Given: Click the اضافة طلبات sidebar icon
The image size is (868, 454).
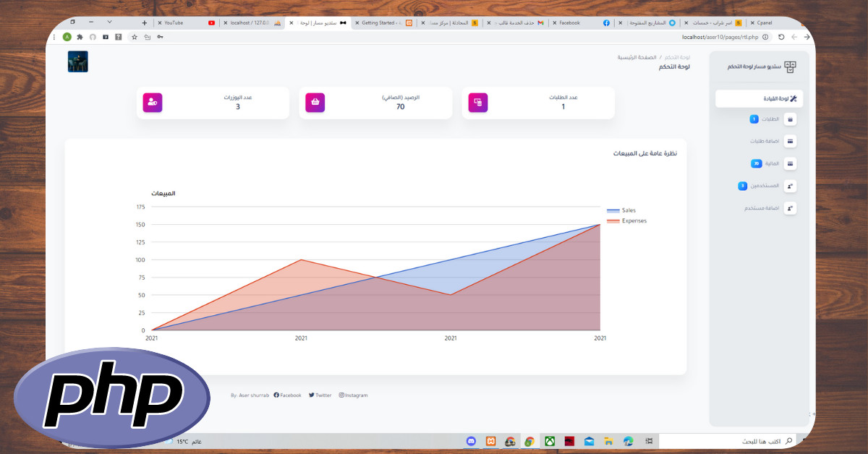Looking at the screenshot, I should coord(790,140).
